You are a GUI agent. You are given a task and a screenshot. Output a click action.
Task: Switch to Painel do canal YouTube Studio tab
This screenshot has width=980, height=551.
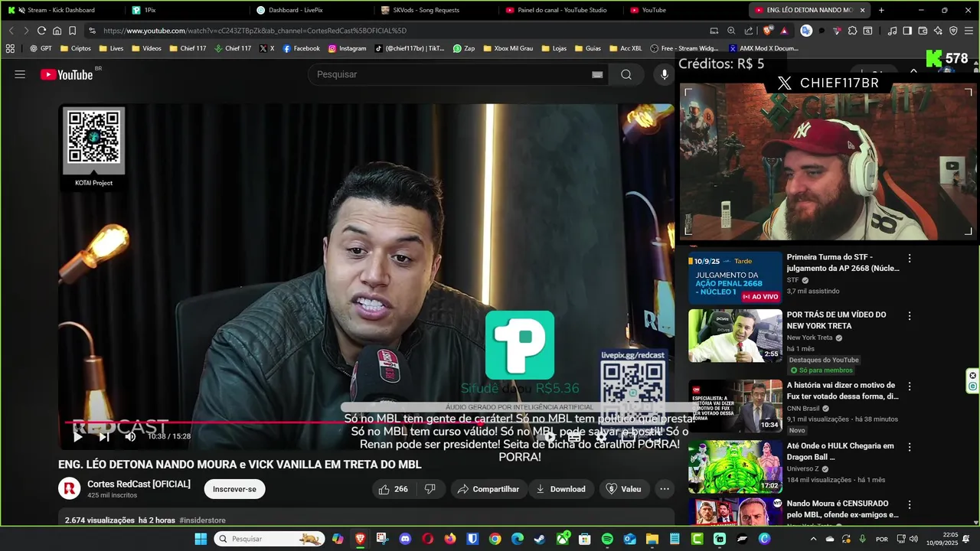[560, 10]
